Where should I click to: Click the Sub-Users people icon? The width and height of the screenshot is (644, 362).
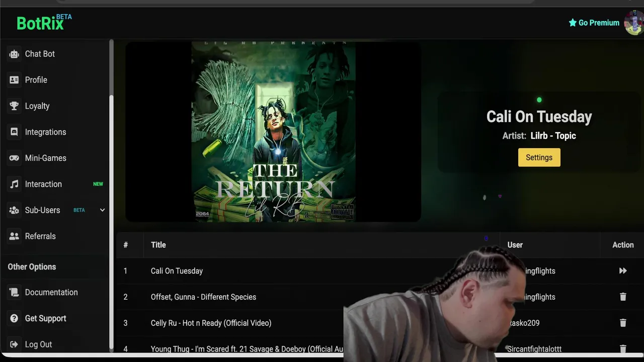tap(14, 210)
